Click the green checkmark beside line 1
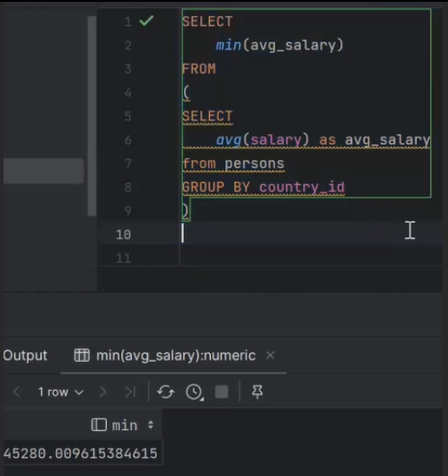The height and width of the screenshot is (476, 448). [x=146, y=21]
